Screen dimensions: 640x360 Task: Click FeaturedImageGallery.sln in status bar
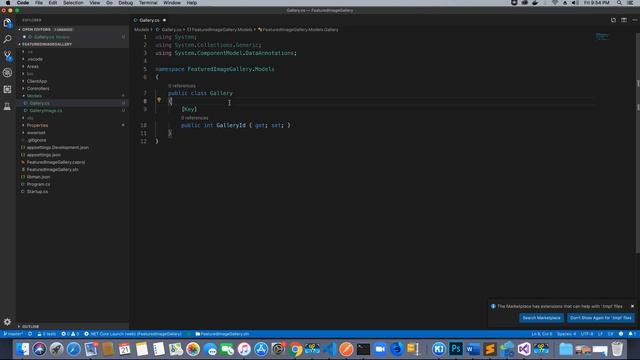222,334
